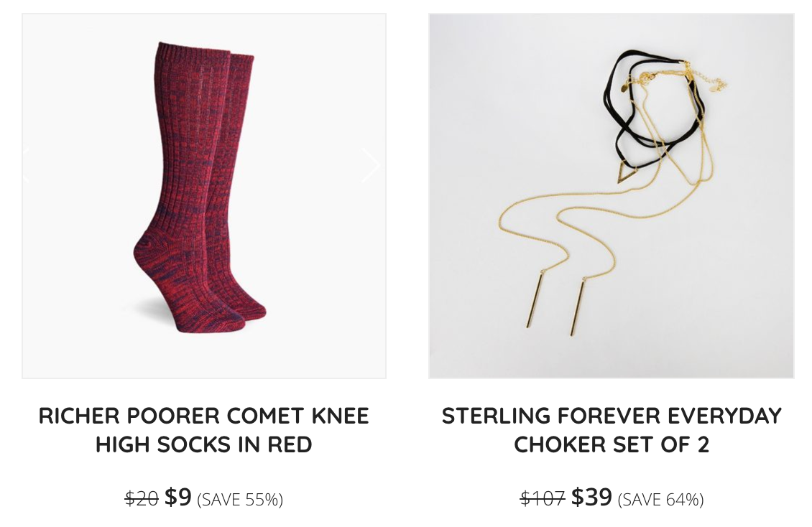The width and height of the screenshot is (812, 527).
Task: Open Sterling Forever Everyday Choker Set title
Action: 611,430
